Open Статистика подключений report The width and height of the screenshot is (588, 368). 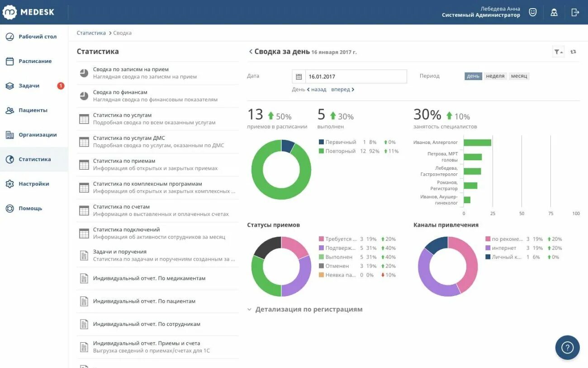(x=157, y=233)
